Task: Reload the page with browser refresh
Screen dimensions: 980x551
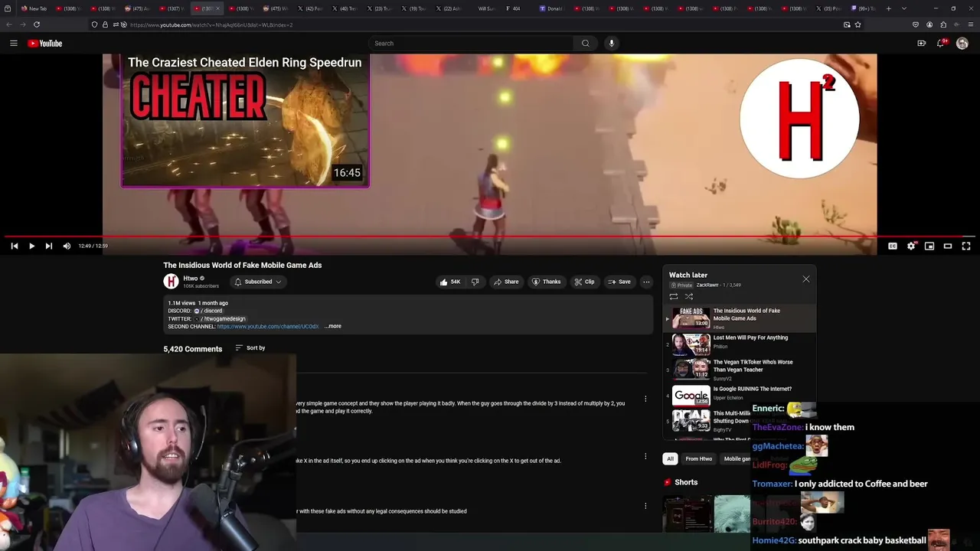Action: [x=36, y=24]
